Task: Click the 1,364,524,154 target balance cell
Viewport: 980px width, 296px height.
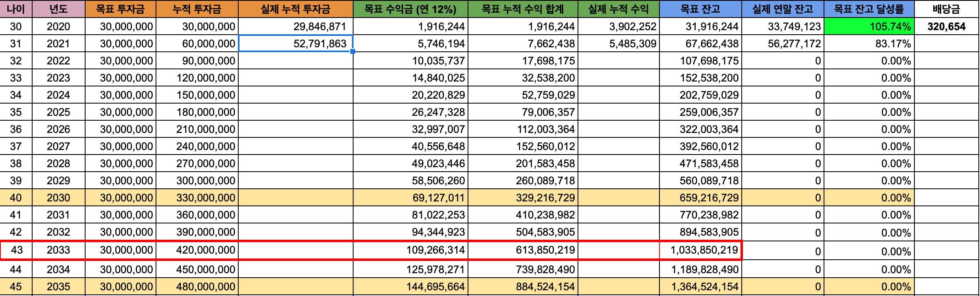Action: [701, 287]
